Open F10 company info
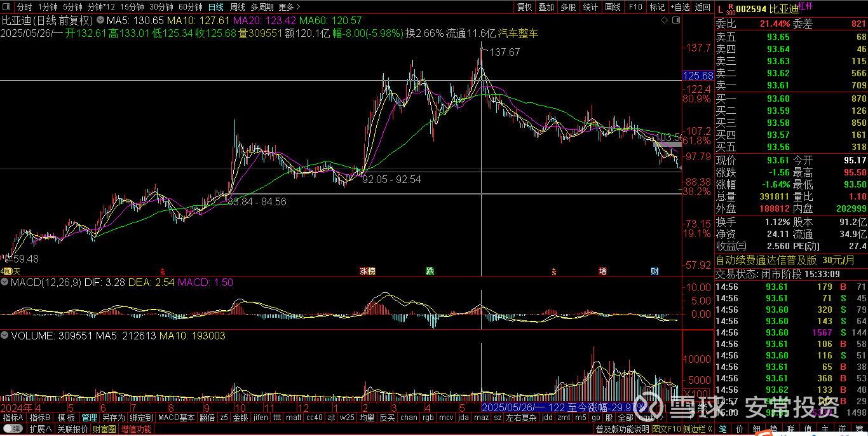Viewport: 868px width, 436px height. (635, 7)
